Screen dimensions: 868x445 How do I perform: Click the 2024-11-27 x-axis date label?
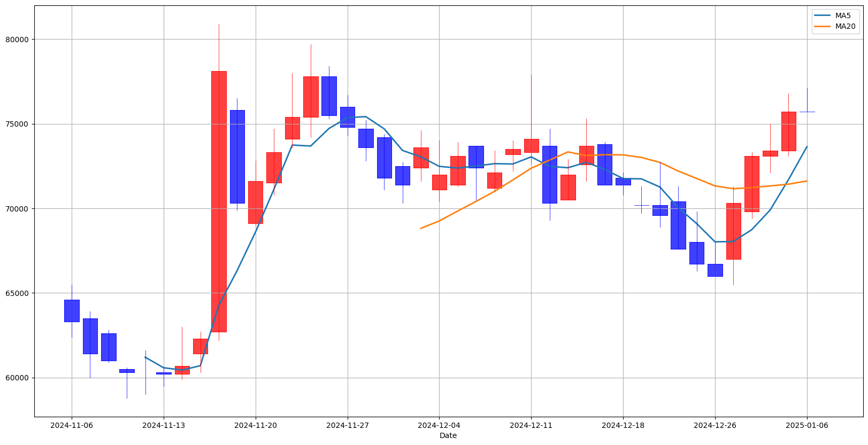point(348,426)
